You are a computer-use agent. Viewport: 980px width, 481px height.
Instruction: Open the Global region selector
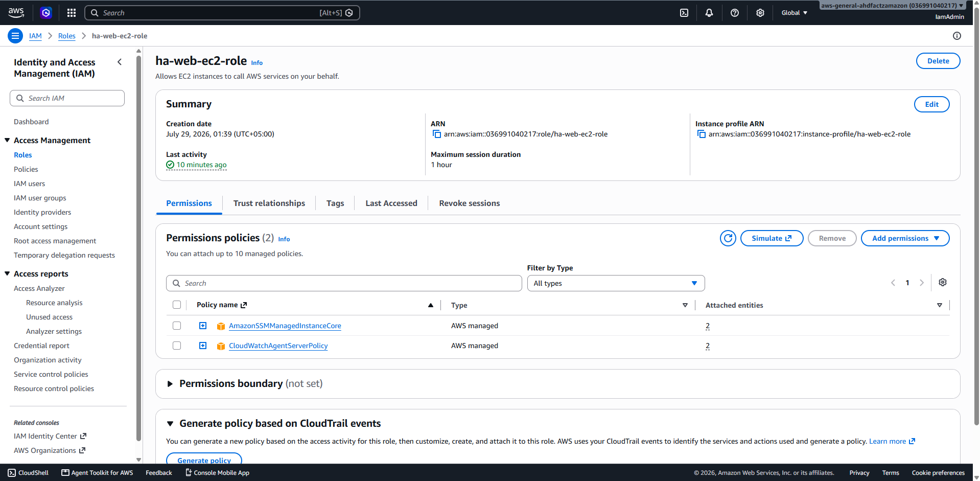794,13
